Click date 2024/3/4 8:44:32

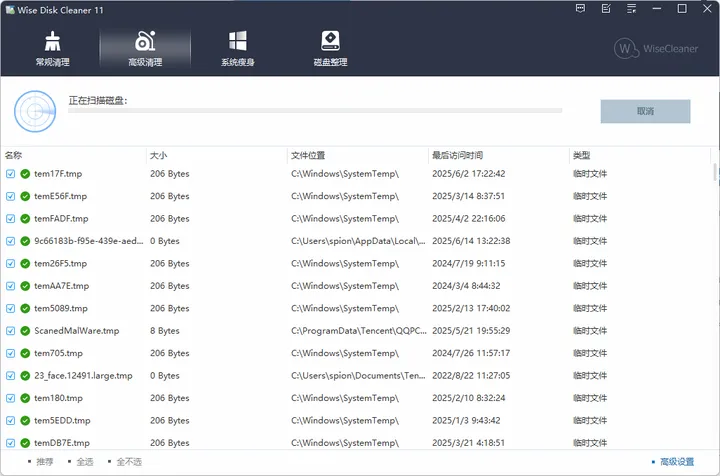click(x=466, y=286)
